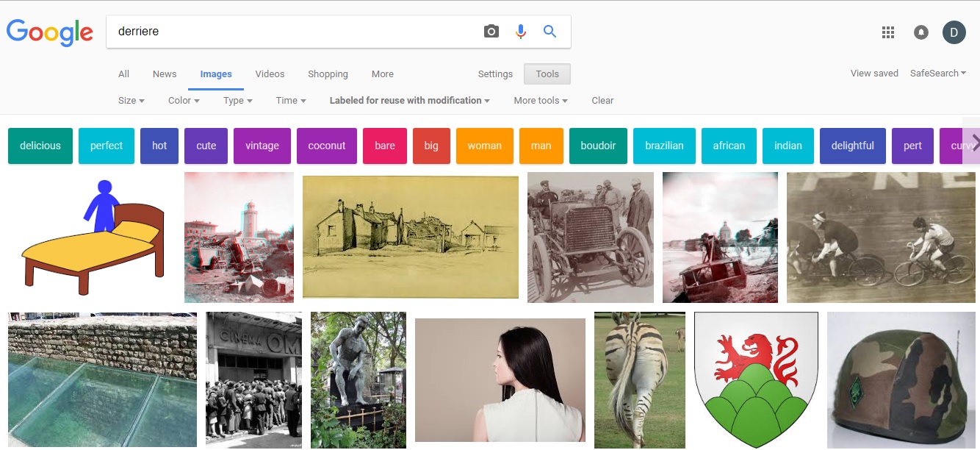Select the woman suggestion chip

485,146
